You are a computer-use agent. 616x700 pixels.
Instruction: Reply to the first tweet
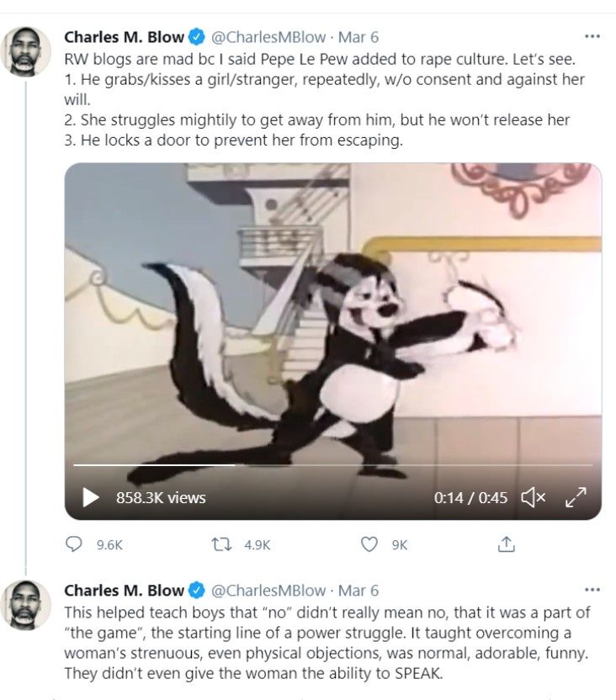(x=75, y=544)
